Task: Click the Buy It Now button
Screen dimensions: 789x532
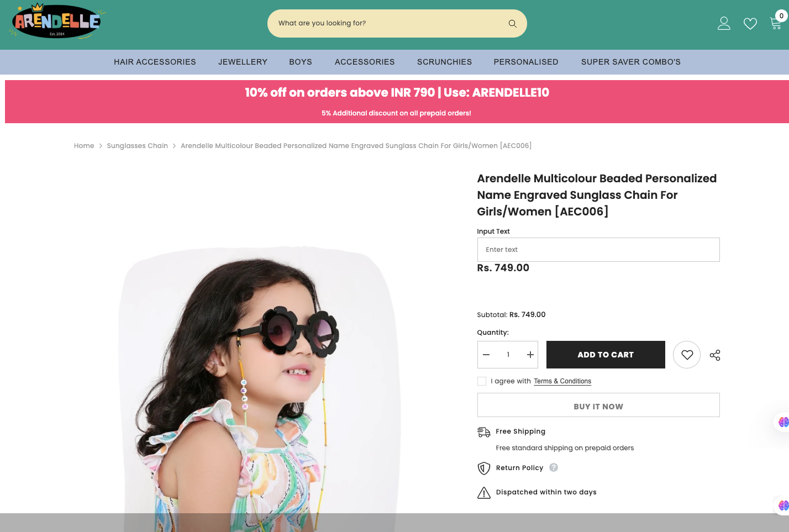Action: (598, 406)
